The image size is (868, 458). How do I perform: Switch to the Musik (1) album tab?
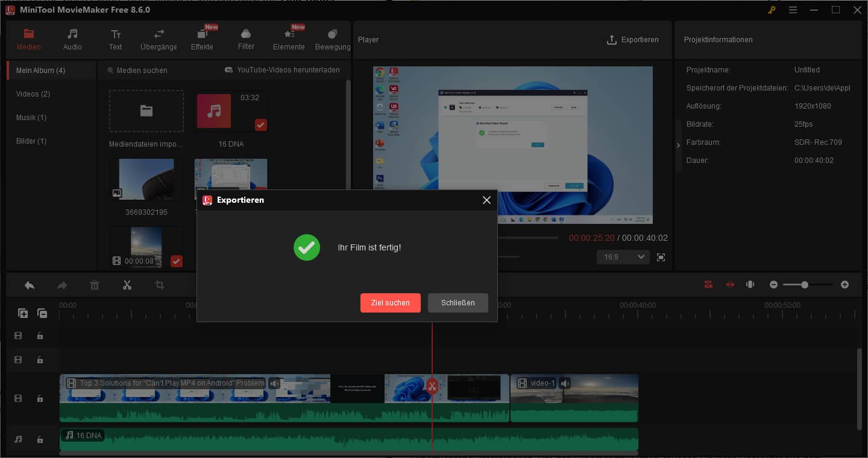(x=30, y=117)
